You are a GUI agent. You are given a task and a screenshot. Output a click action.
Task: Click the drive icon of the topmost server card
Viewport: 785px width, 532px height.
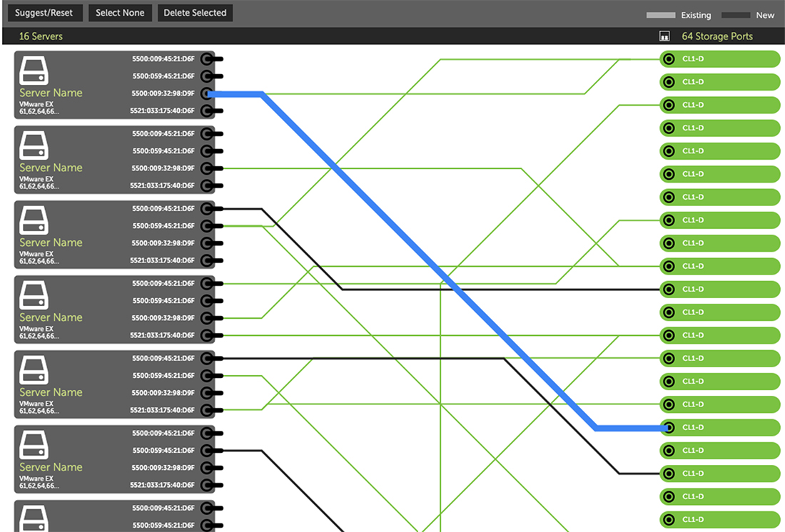pyautogui.click(x=34, y=71)
